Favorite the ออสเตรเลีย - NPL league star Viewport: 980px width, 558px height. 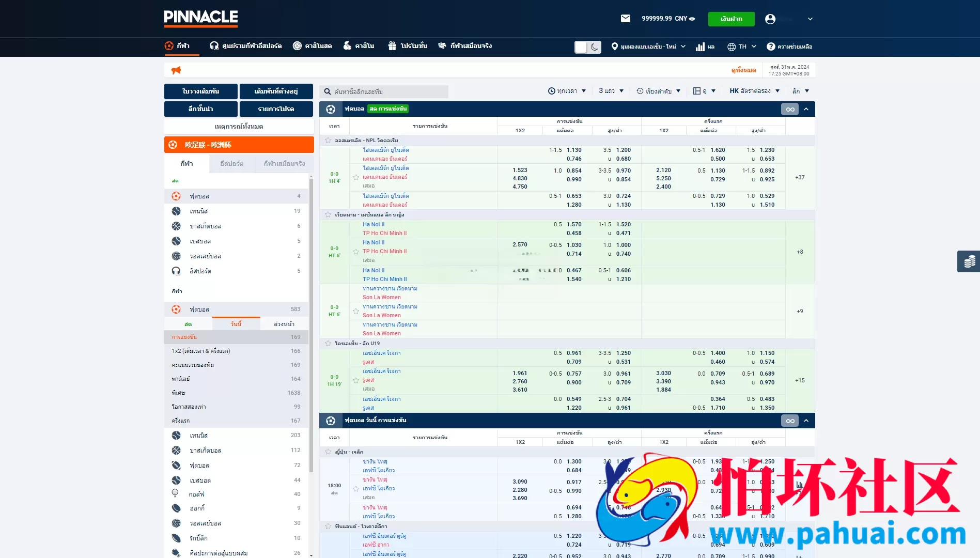pos(328,140)
